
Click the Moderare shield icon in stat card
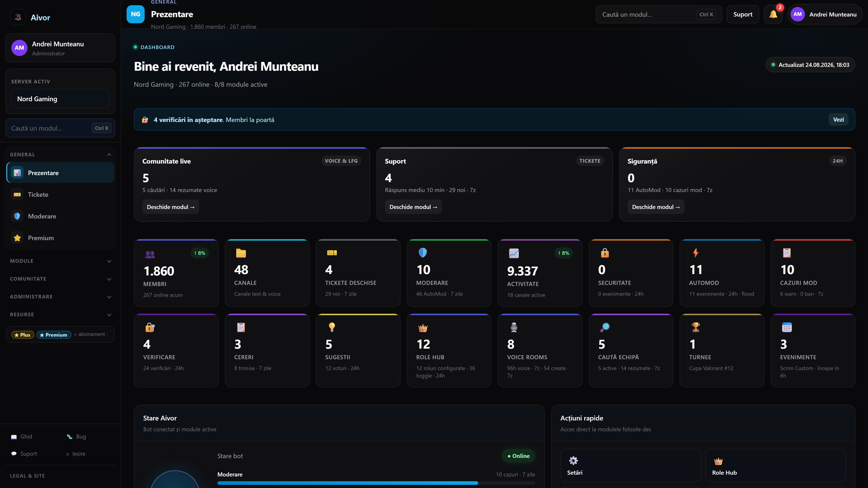[422, 253]
